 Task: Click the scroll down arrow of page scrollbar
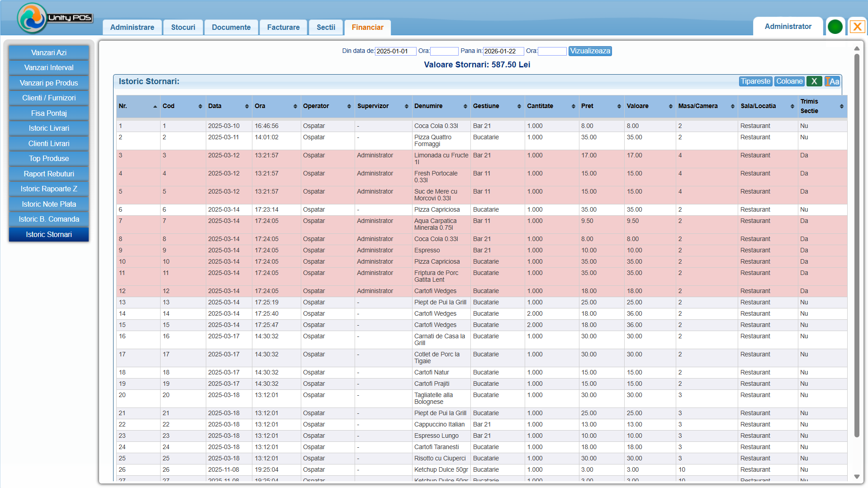click(856, 476)
